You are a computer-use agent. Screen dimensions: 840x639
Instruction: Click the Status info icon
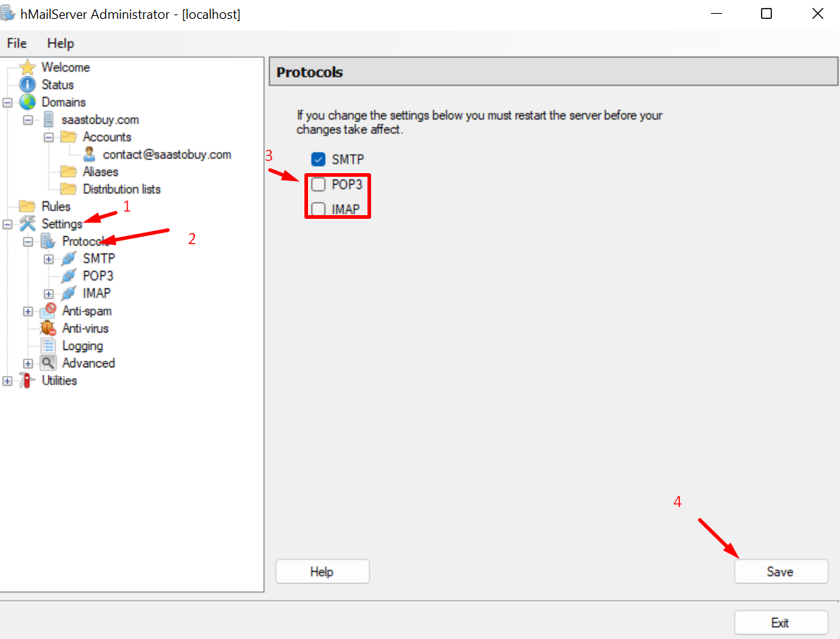pos(29,84)
